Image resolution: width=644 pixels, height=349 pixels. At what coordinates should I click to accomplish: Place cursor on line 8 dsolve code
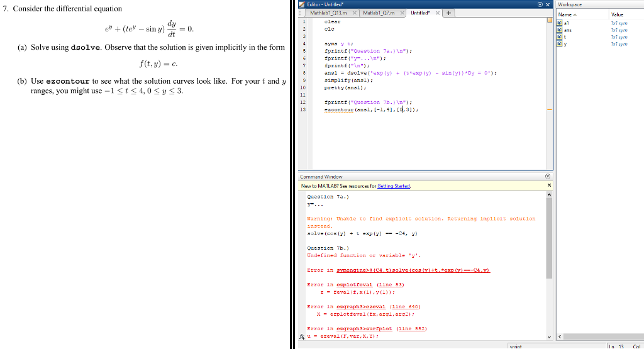[410, 73]
